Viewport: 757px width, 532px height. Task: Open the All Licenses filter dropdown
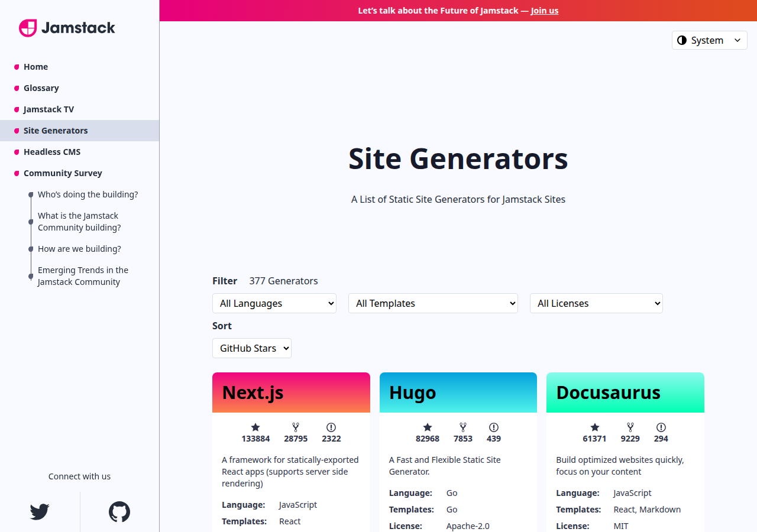coord(596,303)
